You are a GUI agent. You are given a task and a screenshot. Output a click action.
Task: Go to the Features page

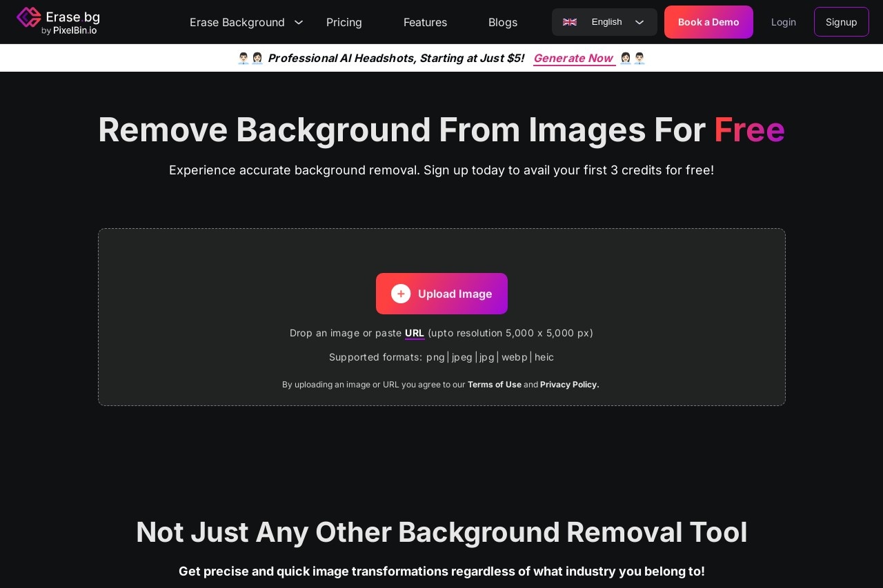[x=425, y=22]
